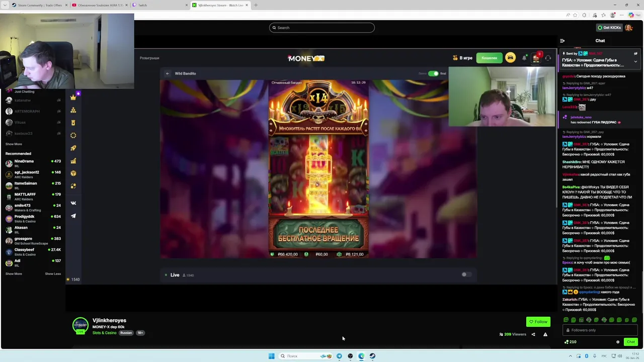644x362 pixels.
Task: Click the browser favorites star icon
Action: 575,15
